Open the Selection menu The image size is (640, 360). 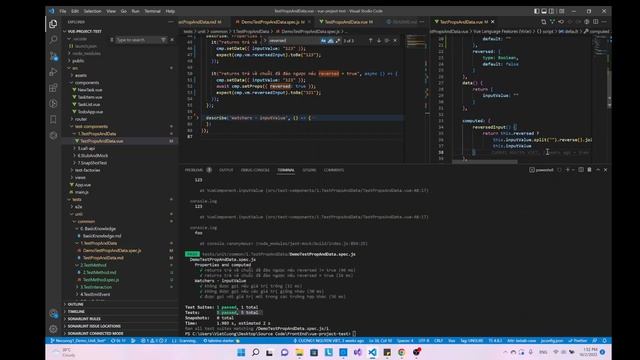92,11
